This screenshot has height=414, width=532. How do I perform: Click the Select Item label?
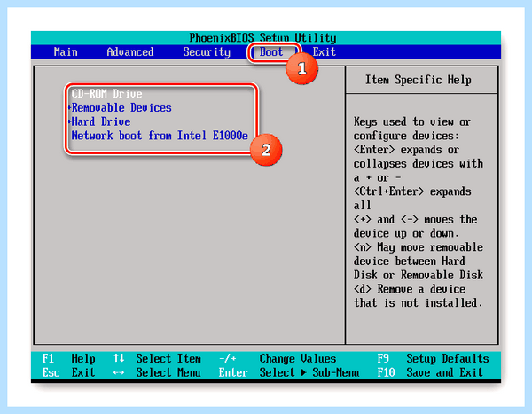pos(168,358)
